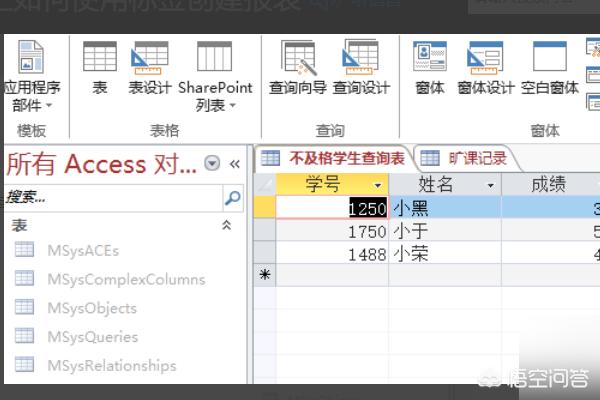600x400 pixels.
Task: Launch the 查询向导 (Query Wizard)
Action: (x=298, y=68)
